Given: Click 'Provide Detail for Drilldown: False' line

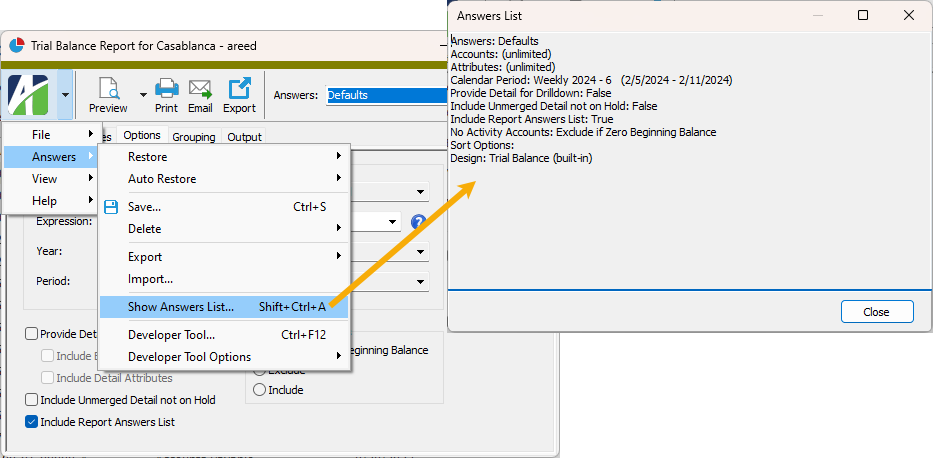Looking at the screenshot, I should (x=531, y=93).
